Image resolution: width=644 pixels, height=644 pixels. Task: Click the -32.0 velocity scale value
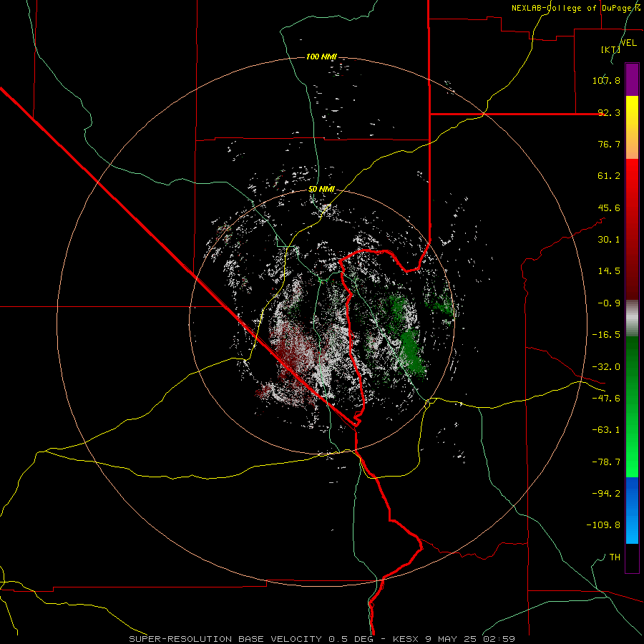606,367
